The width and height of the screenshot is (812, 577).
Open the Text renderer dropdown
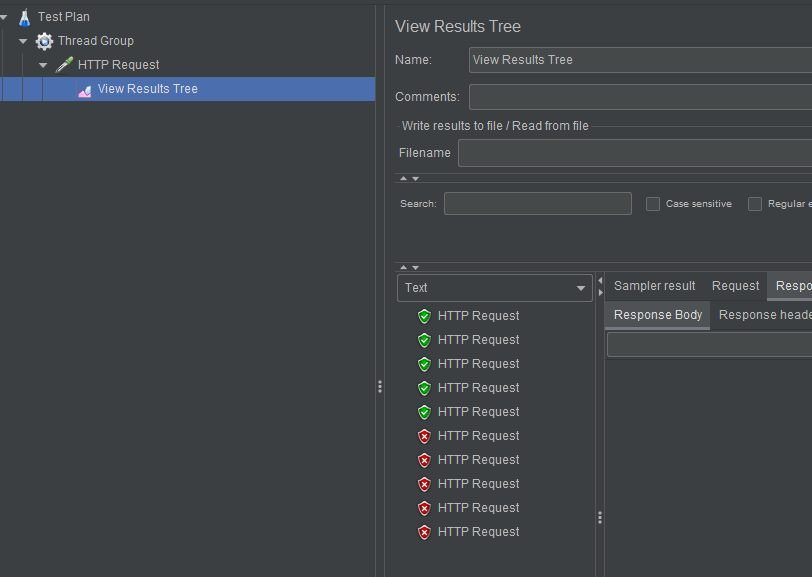[495, 288]
